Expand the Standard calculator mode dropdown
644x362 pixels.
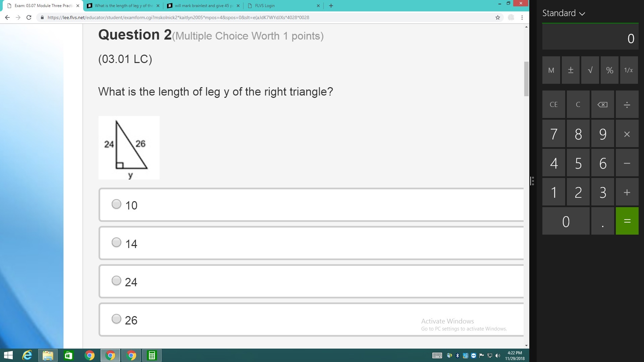coord(563,13)
